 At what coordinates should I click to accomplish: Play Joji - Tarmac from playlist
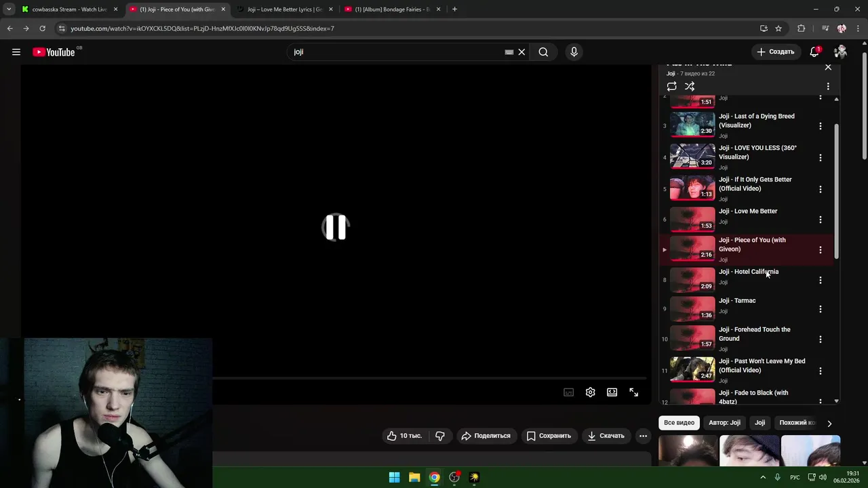coord(737,301)
